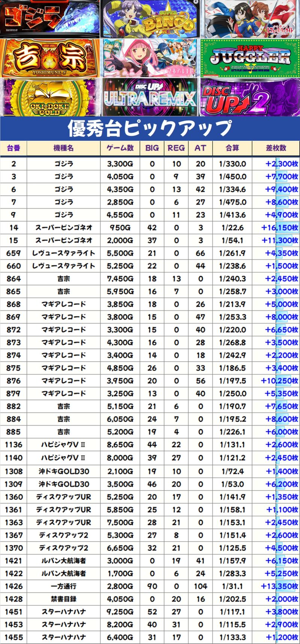This screenshot has width=300, height=644.
Task: Select the 合算 column header
Action: (232, 148)
